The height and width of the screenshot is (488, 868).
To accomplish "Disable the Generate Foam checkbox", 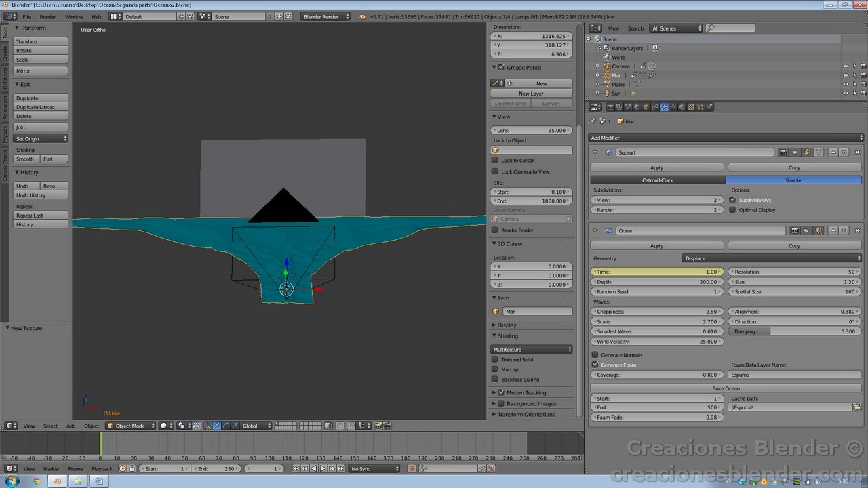I will click(x=595, y=365).
